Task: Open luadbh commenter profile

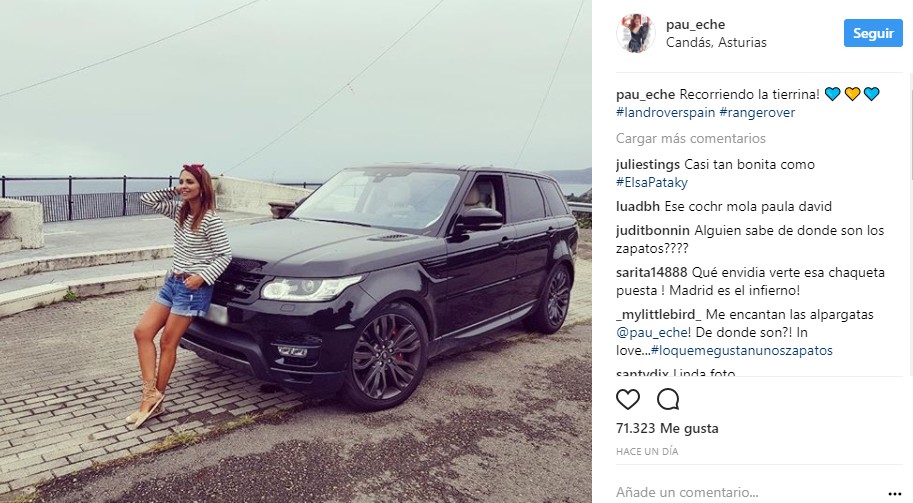Action: (x=638, y=207)
